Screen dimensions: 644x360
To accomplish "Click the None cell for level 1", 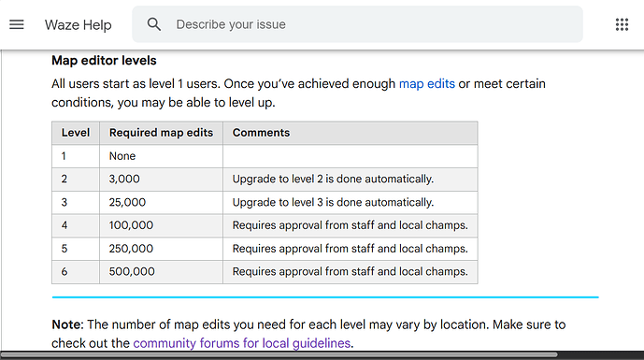I will tap(161, 156).
